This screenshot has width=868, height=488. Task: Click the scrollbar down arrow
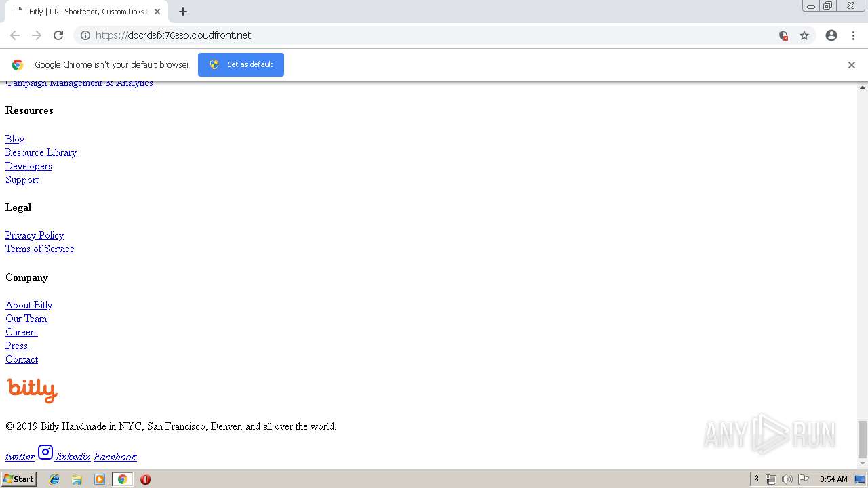[x=863, y=464]
